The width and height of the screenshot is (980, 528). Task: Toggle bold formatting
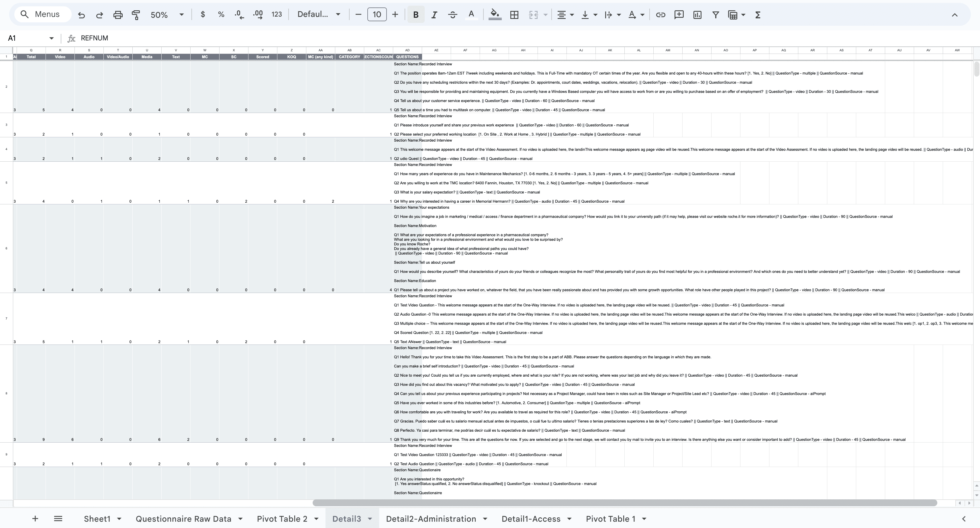[x=415, y=15]
